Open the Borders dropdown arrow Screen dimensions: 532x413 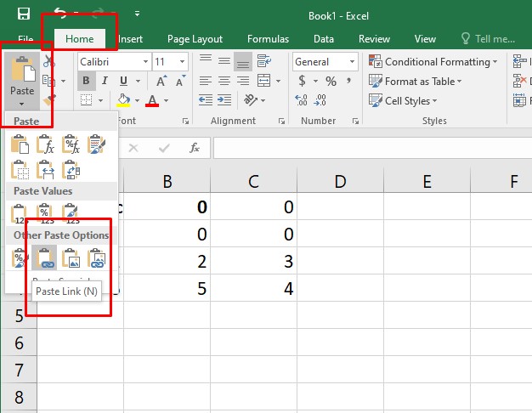(101, 100)
